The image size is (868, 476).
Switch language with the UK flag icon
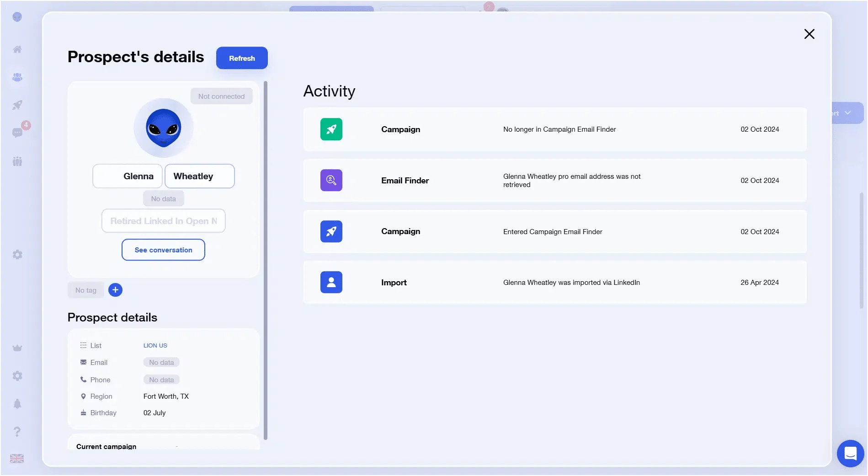coord(17,459)
